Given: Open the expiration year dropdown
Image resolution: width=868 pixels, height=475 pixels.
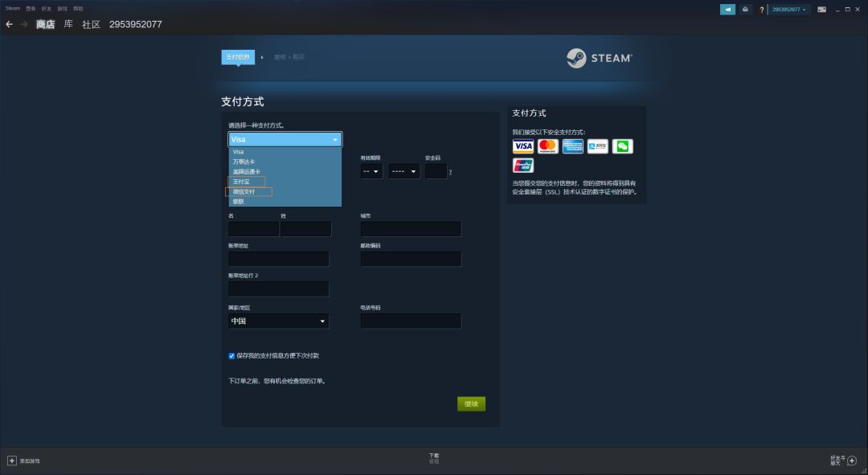Looking at the screenshot, I should click(404, 172).
